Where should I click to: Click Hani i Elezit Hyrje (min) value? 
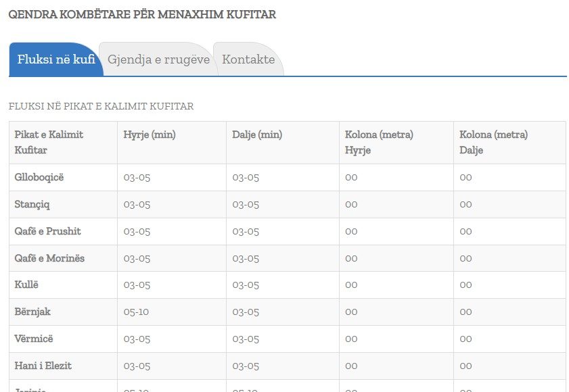click(x=137, y=366)
